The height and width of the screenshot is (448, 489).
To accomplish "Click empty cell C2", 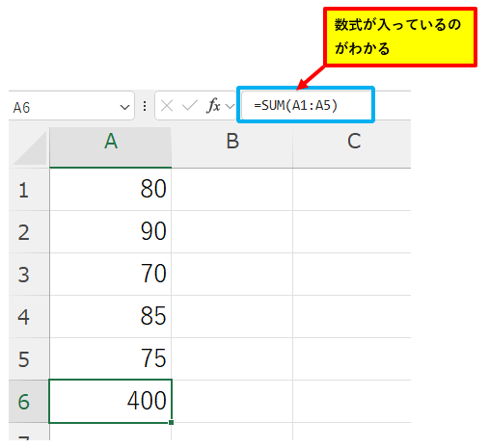I will [352, 232].
